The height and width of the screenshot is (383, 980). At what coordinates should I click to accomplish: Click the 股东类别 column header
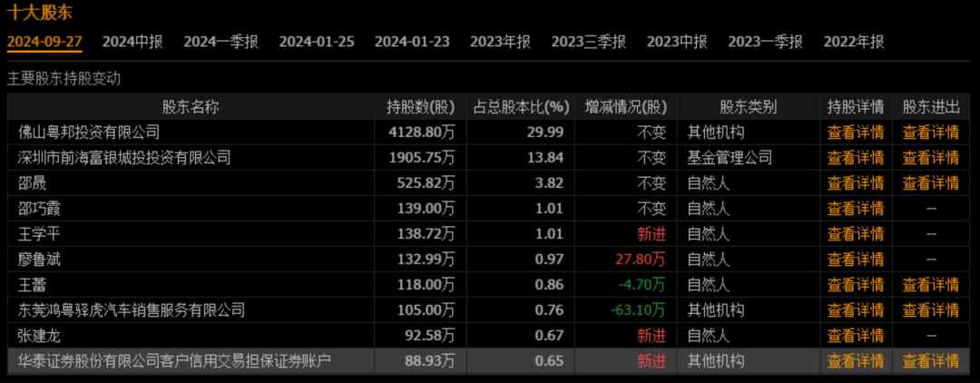(x=748, y=107)
